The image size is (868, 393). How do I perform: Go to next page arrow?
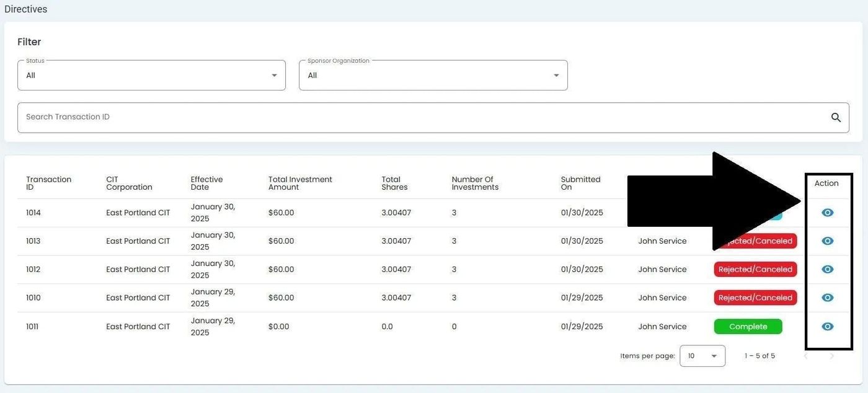click(x=832, y=356)
